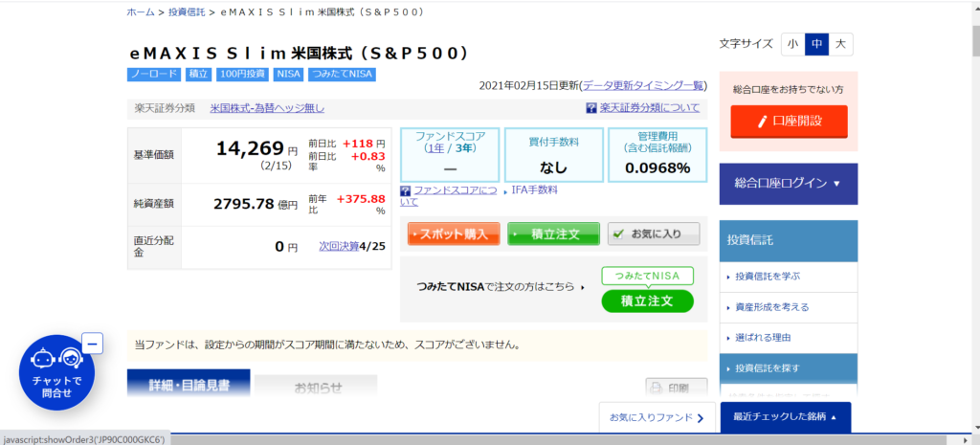
Task: Click the question mark icon beside ファンドスコアについて
Action: [x=405, y=190]
